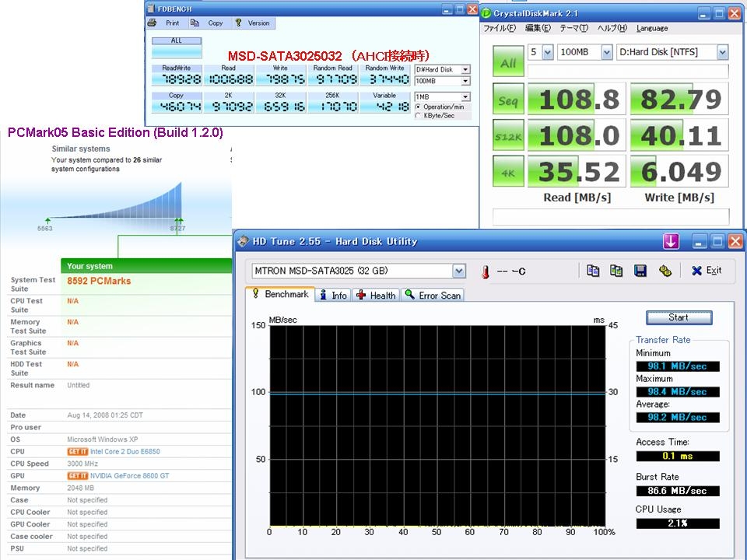Open the Language menu in CrystalDiskMark
747x560 pixels.
pos(651,28)
